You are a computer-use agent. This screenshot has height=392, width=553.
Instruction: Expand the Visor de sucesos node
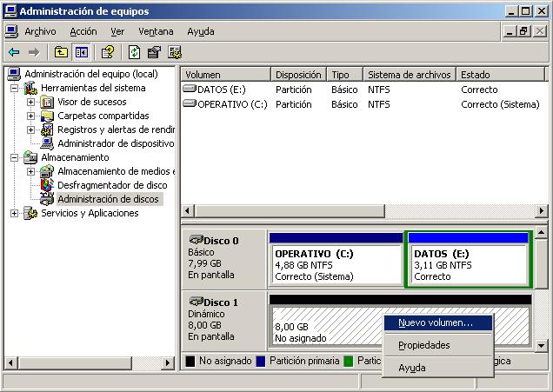pos(30,102)
